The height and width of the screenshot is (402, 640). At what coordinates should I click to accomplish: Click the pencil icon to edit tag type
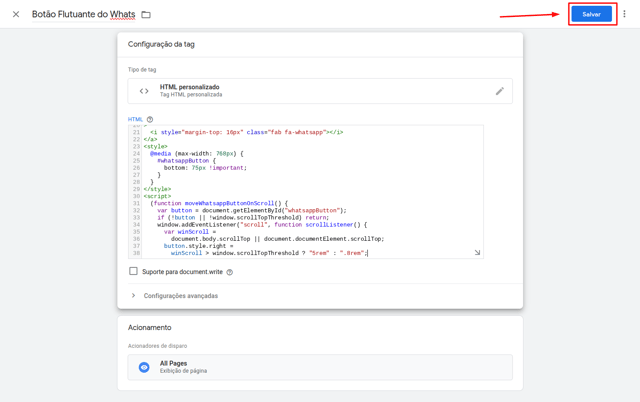click(x=500, y=91)
